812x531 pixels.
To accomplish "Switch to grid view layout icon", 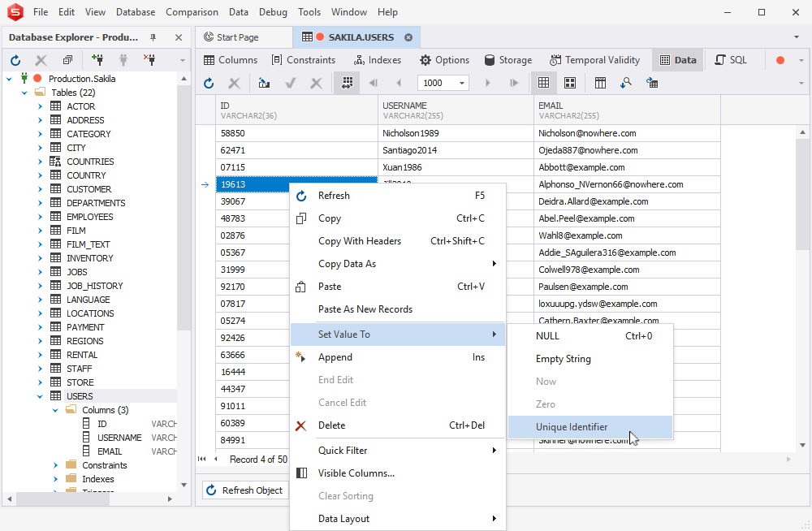I will point(543,83).
